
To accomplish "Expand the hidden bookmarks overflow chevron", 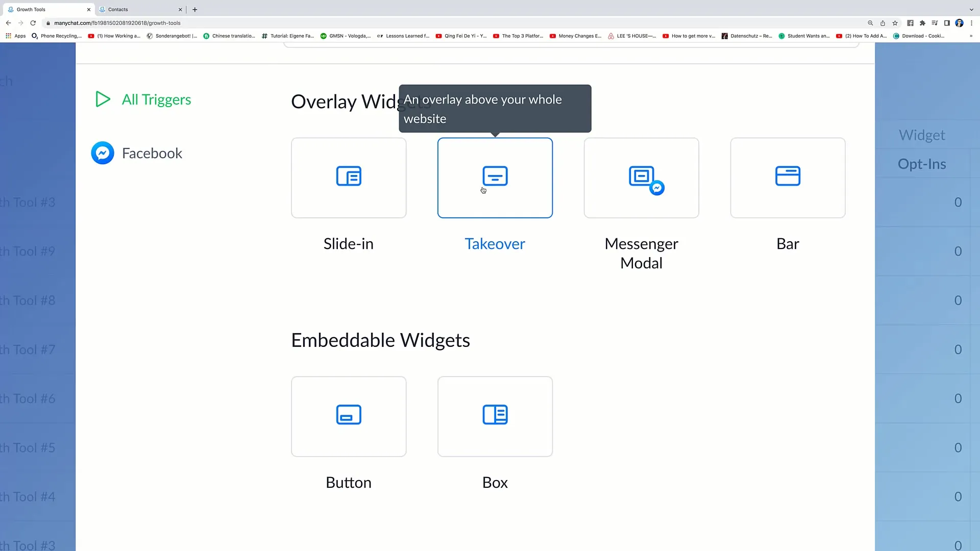I will point(971,36).
